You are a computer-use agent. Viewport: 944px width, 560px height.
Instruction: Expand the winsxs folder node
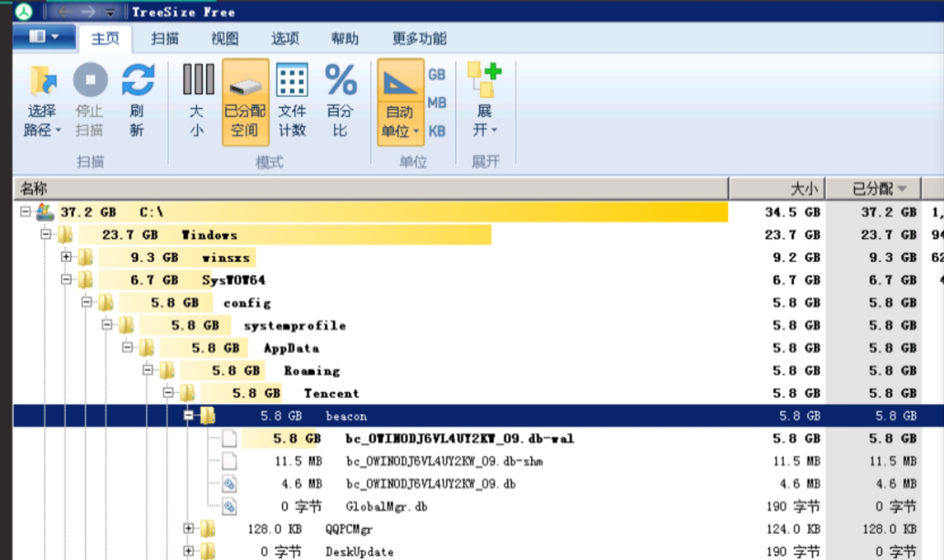tap(66, 257)
